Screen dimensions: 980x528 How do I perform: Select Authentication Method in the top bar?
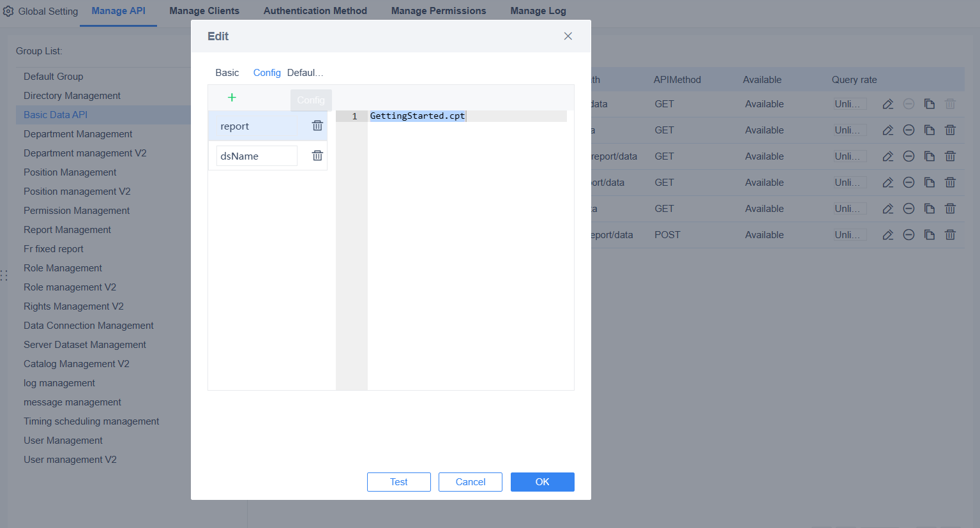tap(315, 10)
